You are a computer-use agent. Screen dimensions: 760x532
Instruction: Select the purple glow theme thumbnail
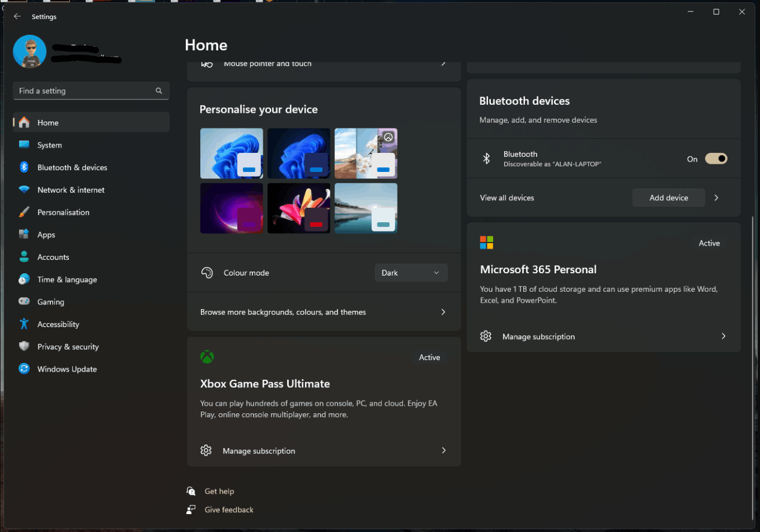pyautogui.click(x=232, y=208)
